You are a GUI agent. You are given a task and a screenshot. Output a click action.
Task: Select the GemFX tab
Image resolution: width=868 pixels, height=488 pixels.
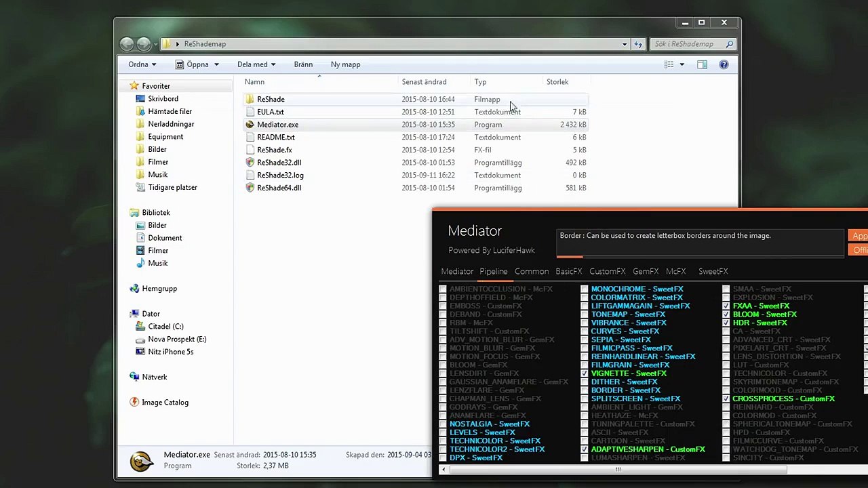coord(646,271)
